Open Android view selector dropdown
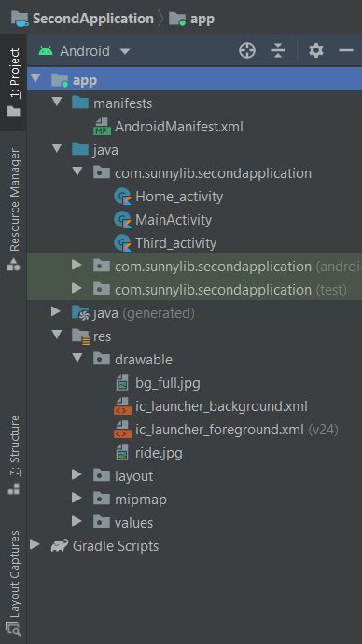The image size is (362, 644). [x=84, y=51]
